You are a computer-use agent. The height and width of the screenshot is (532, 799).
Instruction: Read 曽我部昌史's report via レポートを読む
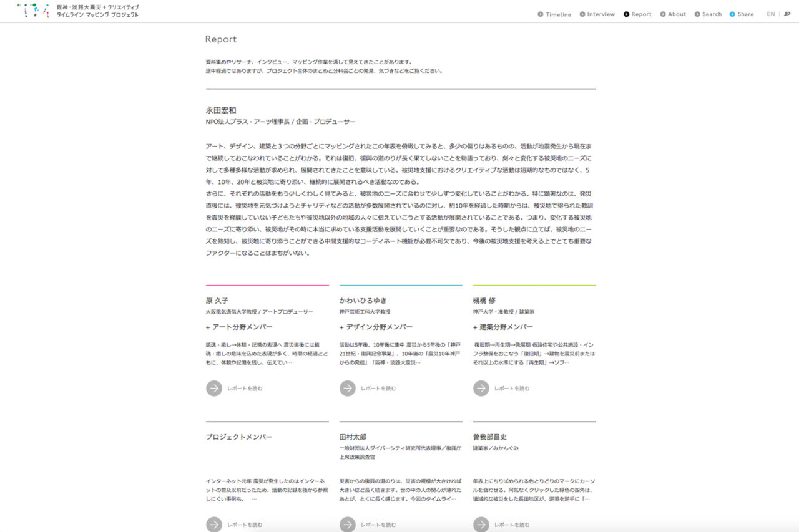(x=512, y=525)
